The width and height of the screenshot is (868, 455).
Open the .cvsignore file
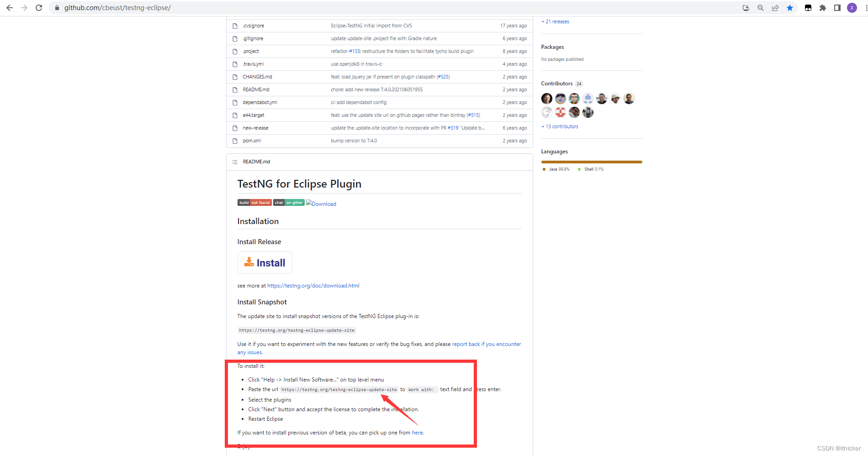(x=253, y=26)
